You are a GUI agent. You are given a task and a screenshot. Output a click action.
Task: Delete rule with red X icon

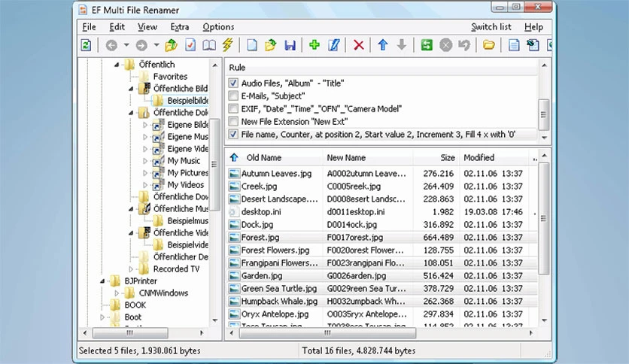click(x=359, y=45)
